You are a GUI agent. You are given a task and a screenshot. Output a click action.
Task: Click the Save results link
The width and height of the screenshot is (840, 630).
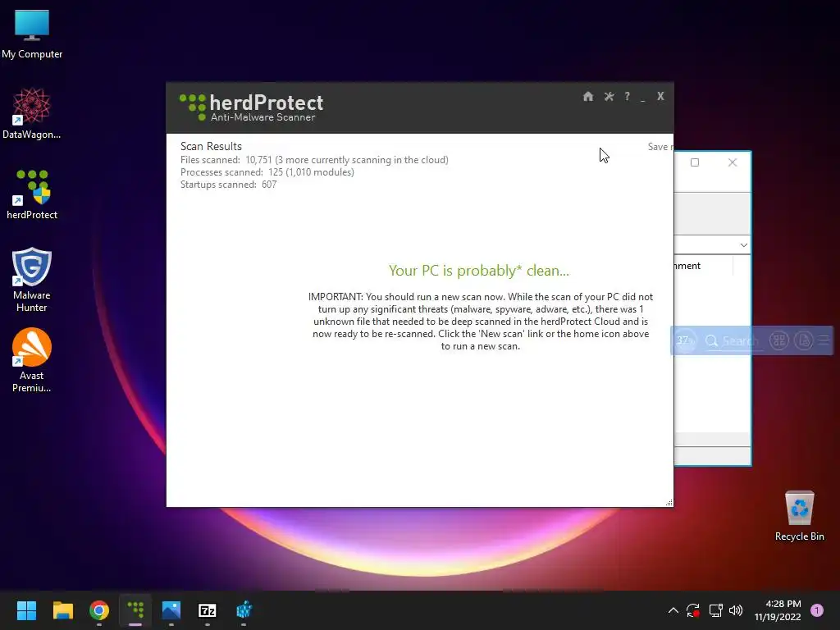pos(660,147)
